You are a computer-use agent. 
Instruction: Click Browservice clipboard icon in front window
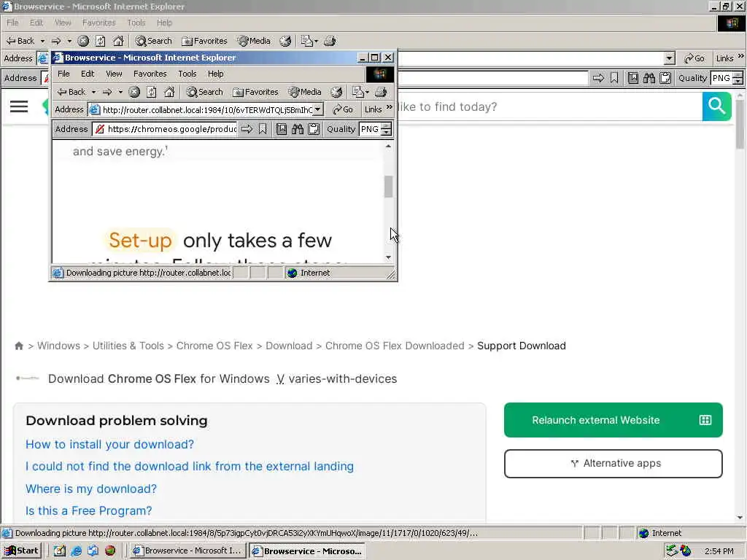tap(314, 129)
